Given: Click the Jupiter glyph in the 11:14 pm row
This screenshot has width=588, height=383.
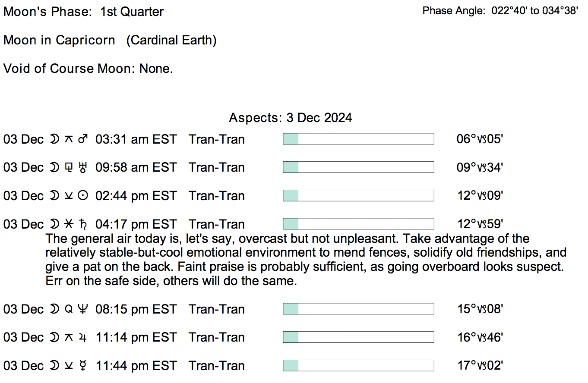Looking at the screenshot, I should (x=82, y=337).
